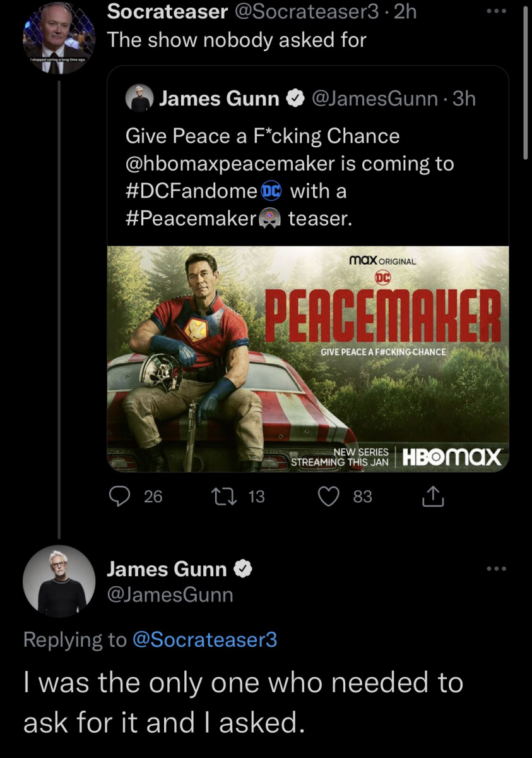This screenshot has width=532, height=758.
Task: Tap verified badge beside James Gunn reply name
Action: click(244, 569)
